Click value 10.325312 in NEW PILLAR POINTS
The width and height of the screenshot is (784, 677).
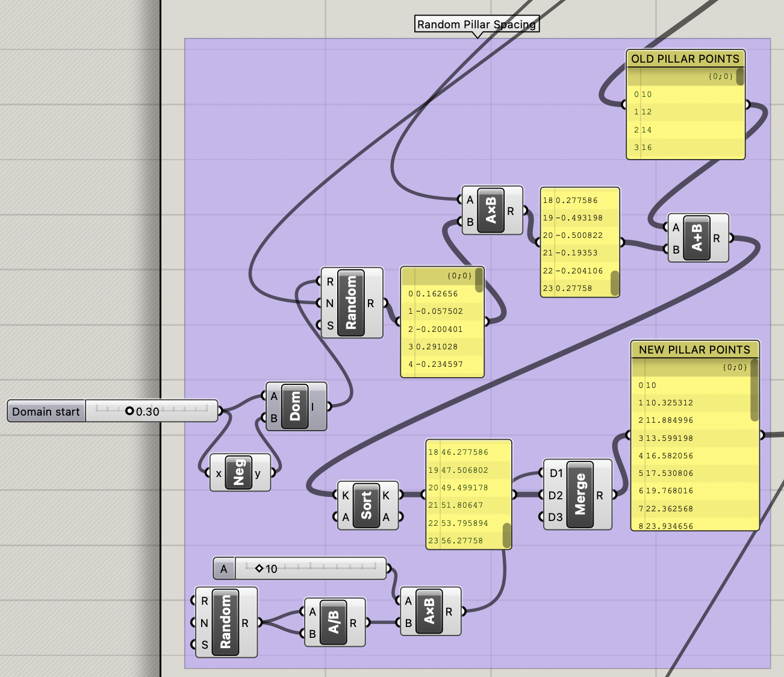[669, 402]
